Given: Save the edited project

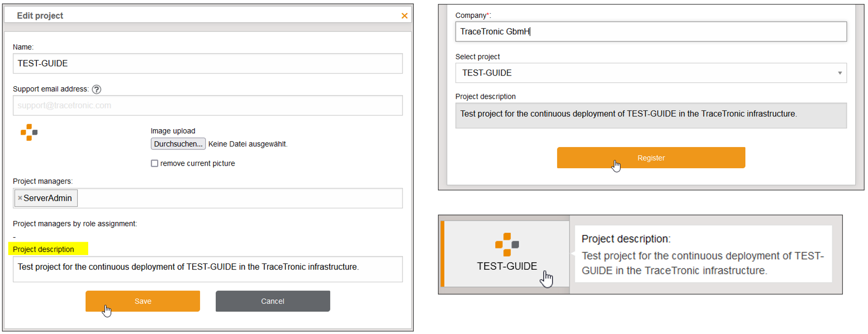Looking at the screenshot, I should [143, 301].
